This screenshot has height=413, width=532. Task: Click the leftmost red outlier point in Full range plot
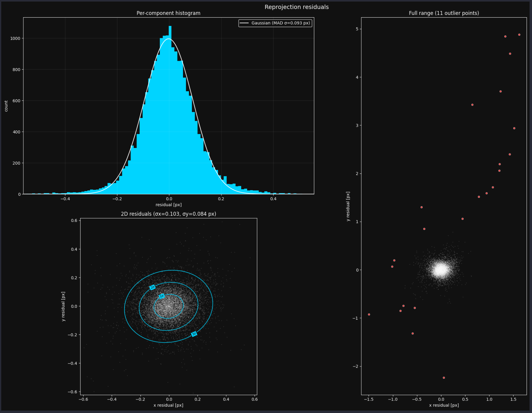(x=369, y=315)
